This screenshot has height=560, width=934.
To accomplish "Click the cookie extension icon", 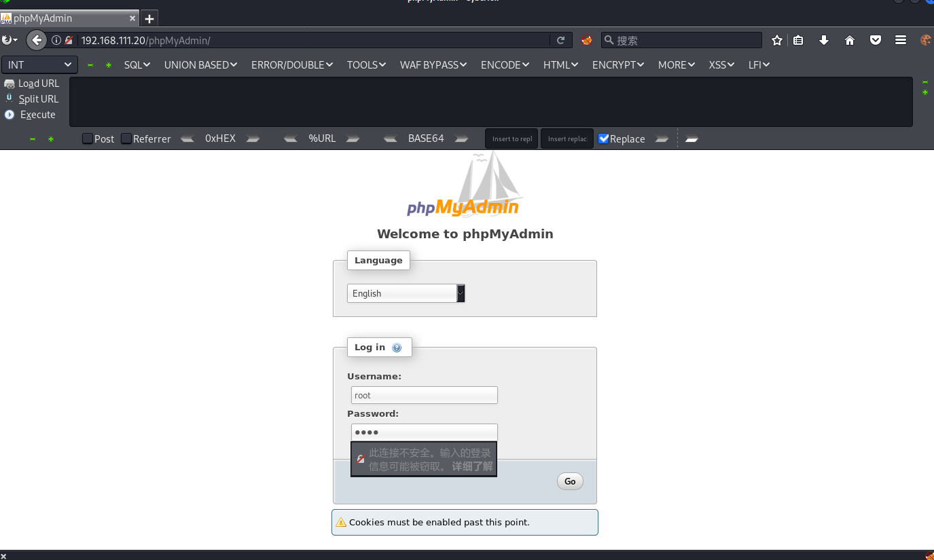I will tap(925, 40).
